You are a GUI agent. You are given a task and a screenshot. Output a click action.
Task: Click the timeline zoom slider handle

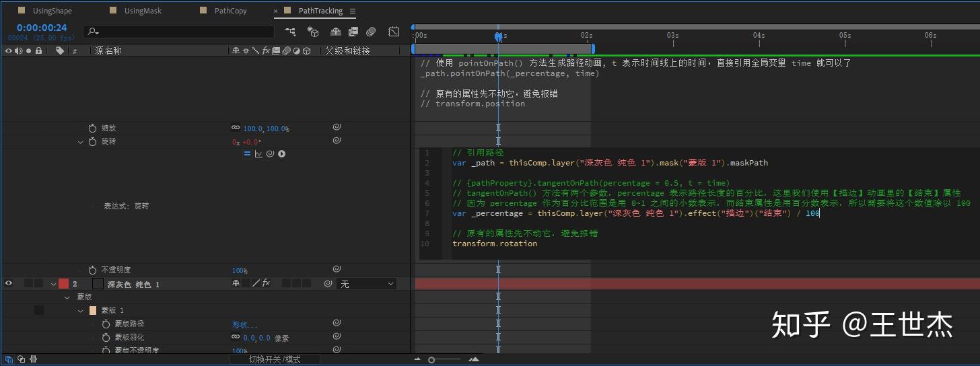[x=431, y=360]
